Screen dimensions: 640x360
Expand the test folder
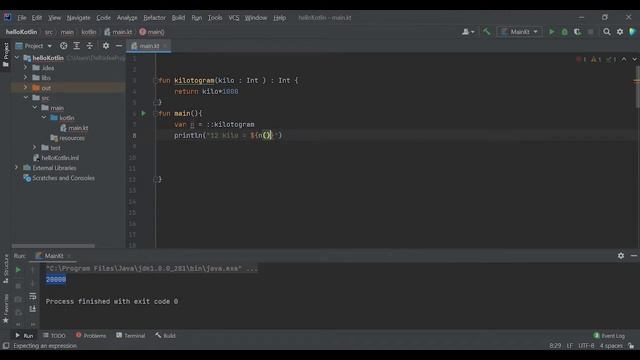tap(35, 148)
